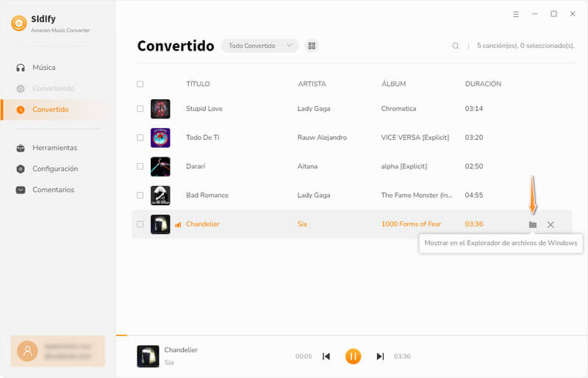Click the VICE VERSA [Explicit] album cell
Viewport: 588px width, 378px height.
(415, 138)
